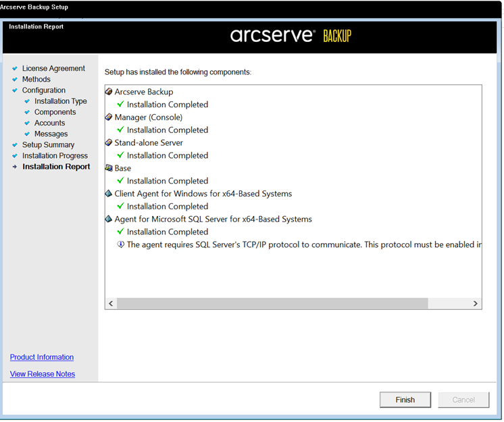
Task: Click 'Installation Completed' under Agent for Microsoft SQL Server
Action: point(168,232)
